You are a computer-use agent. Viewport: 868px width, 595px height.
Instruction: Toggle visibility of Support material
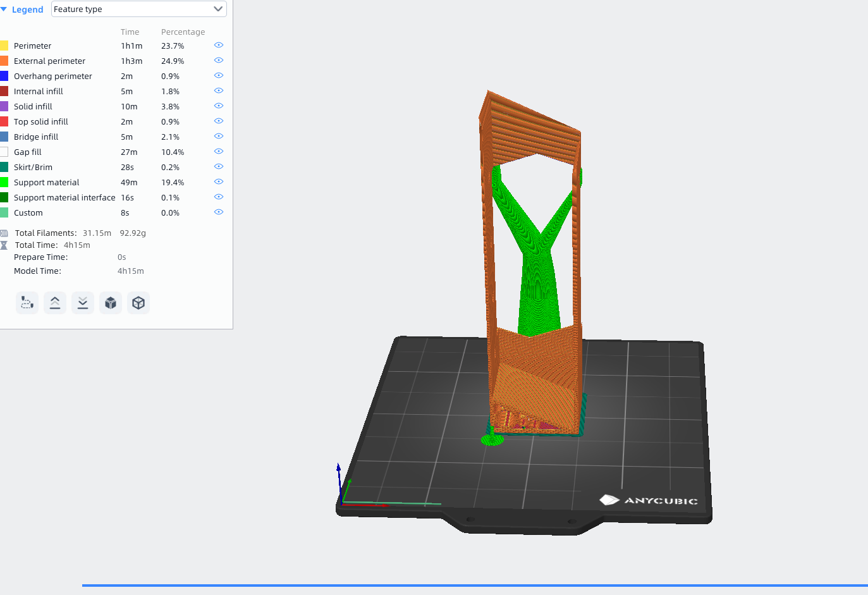click(x=219, y=182)
